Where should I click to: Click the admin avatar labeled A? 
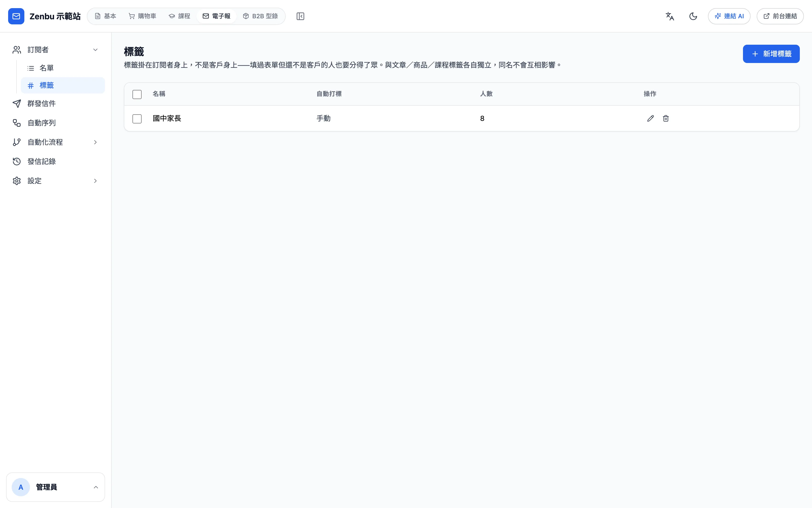click(21, 487)
